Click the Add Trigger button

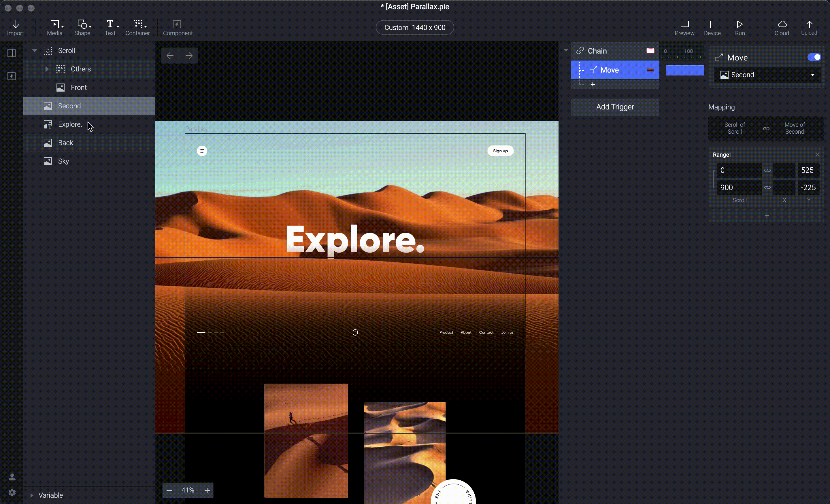coord(615,107)
